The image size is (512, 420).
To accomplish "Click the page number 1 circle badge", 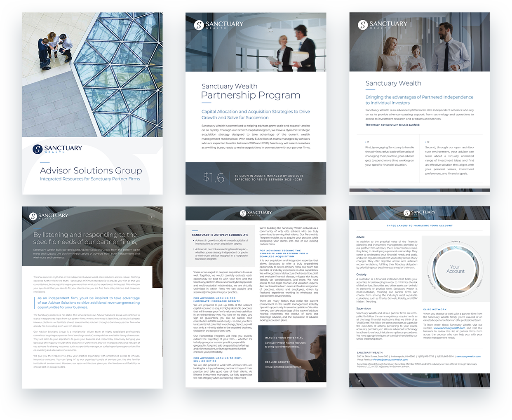I will (x=151, y=216).
